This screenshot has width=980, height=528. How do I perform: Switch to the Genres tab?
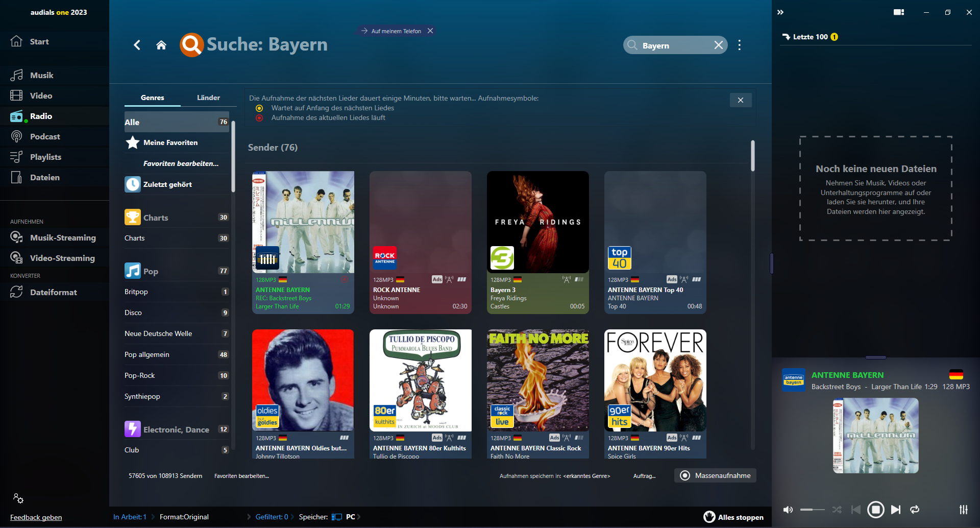pos(152,98)
